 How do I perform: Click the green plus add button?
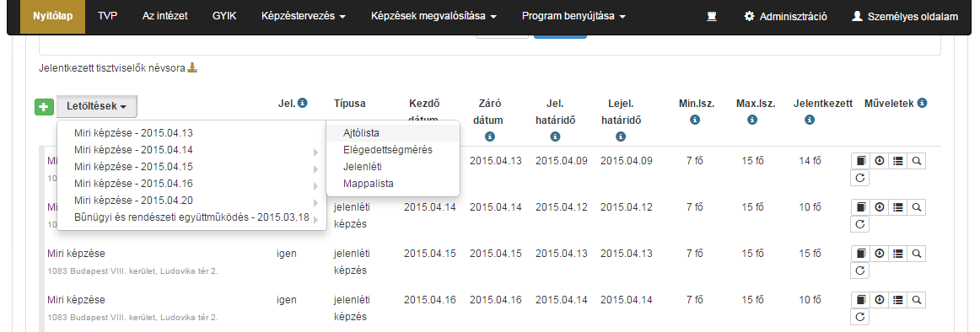click(x=44, y=107)
